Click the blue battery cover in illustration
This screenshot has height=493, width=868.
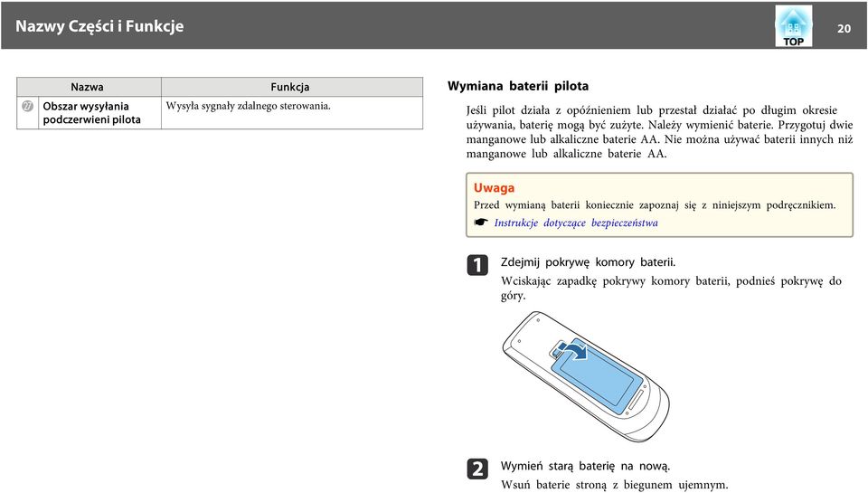(x=598, y=377)
